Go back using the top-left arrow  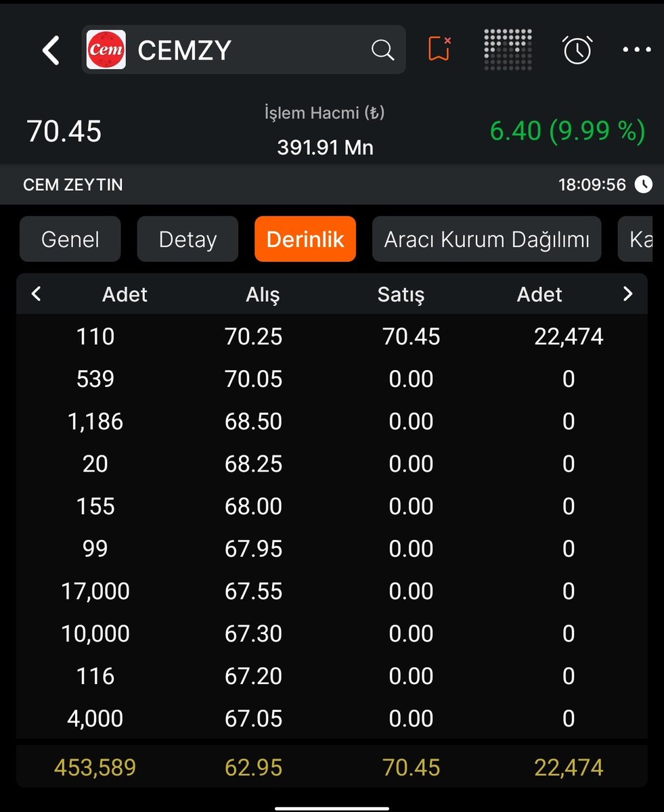click(51, 50)
